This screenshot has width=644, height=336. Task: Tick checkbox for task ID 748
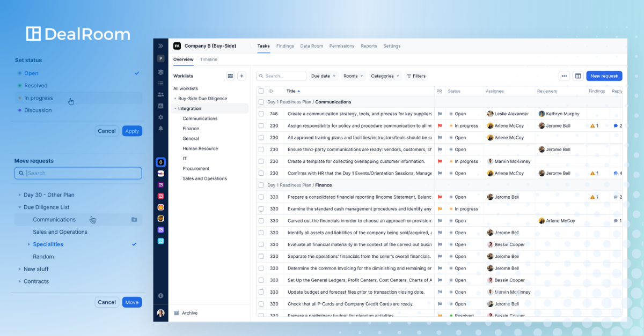(261, 114)
